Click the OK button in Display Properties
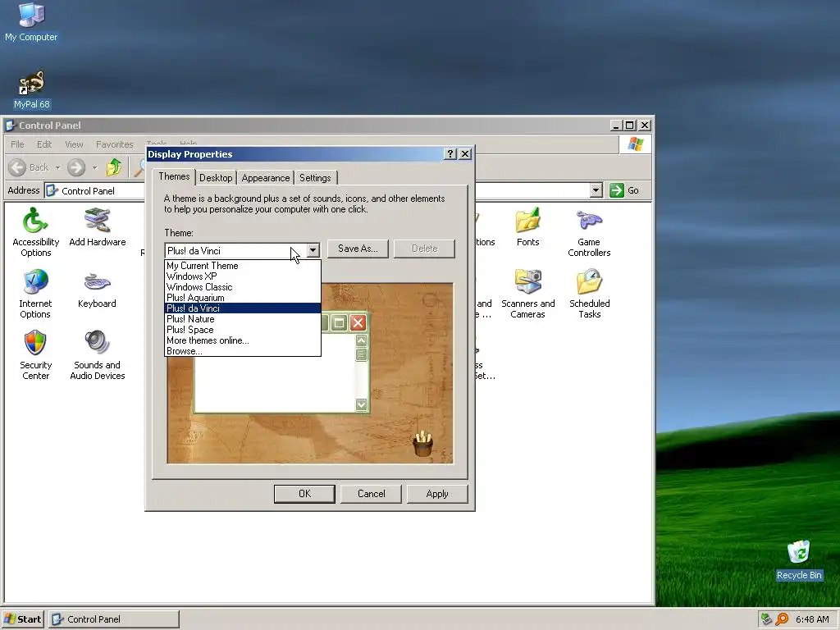This screenshot has width=840, height=630. coord(304,494)
